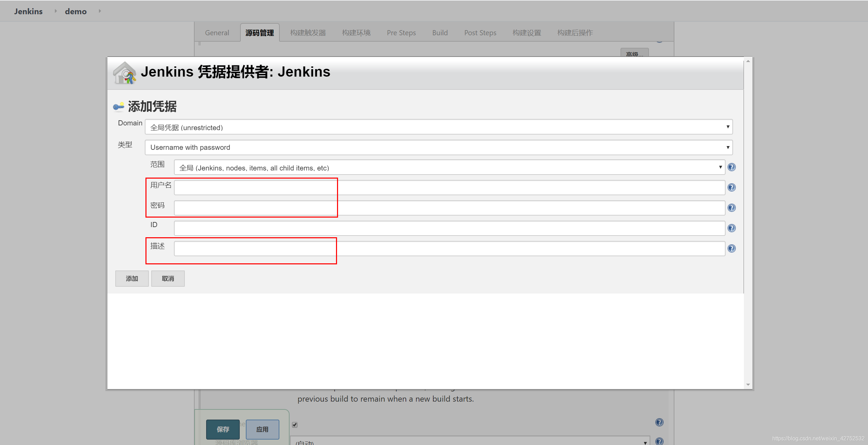Switch to the Build tab
The width and height of the screenshot is (868, 445).
[440, 33]
